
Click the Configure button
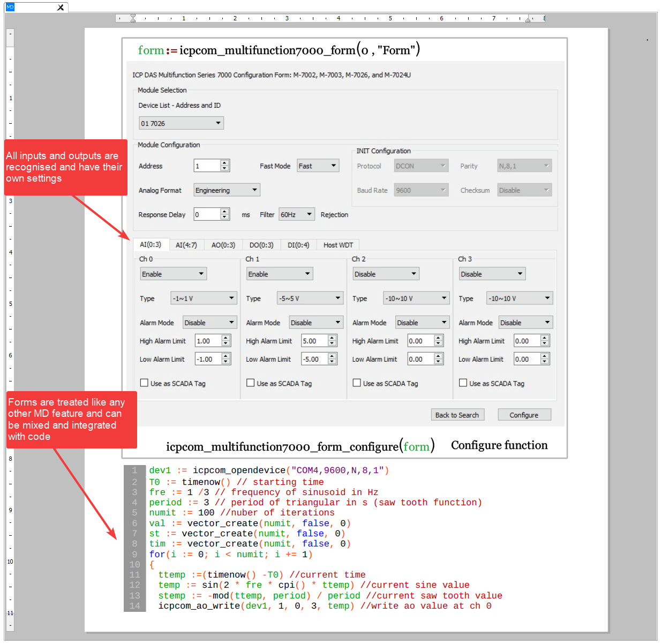click(523, 415)
